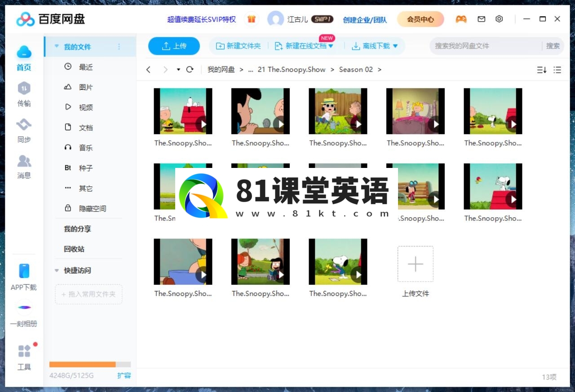Go forward with the right arrow
The image size is (575, 392).
[165, 70]
